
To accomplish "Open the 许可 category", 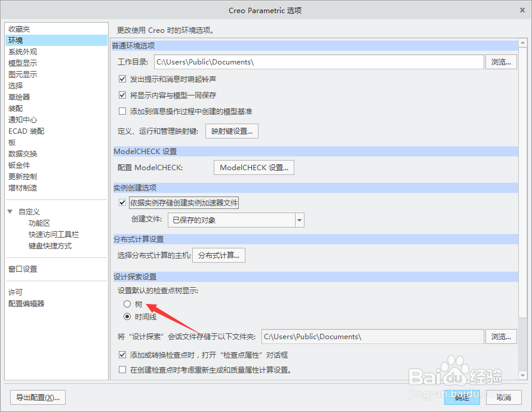I will (16, 292).
